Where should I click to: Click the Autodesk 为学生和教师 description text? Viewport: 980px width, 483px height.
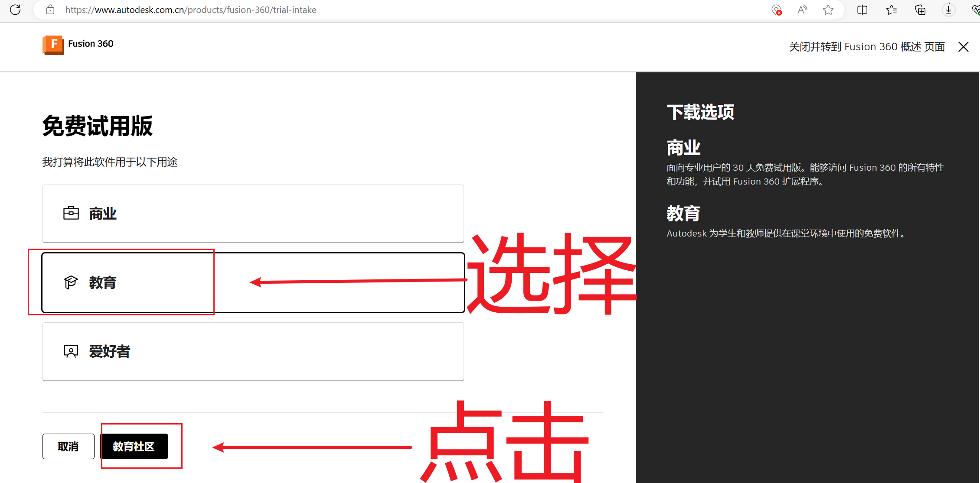pyautogui.click(x=787, y=233)
